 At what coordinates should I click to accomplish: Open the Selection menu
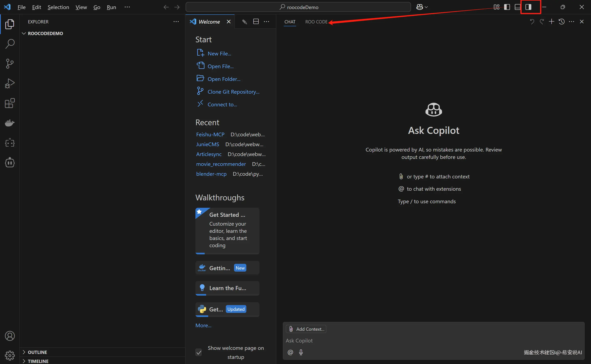58,7
